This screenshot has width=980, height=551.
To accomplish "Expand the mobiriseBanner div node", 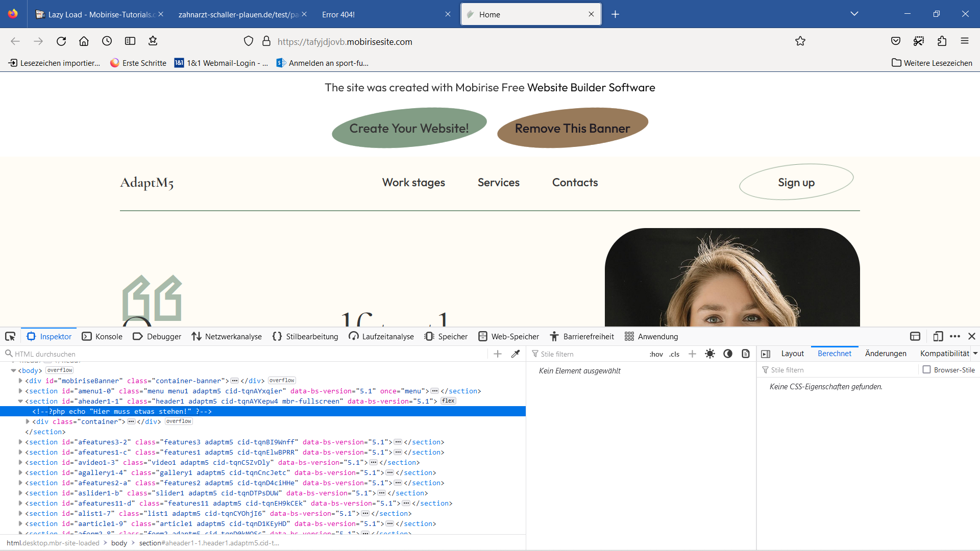I will tap(20, 381).
